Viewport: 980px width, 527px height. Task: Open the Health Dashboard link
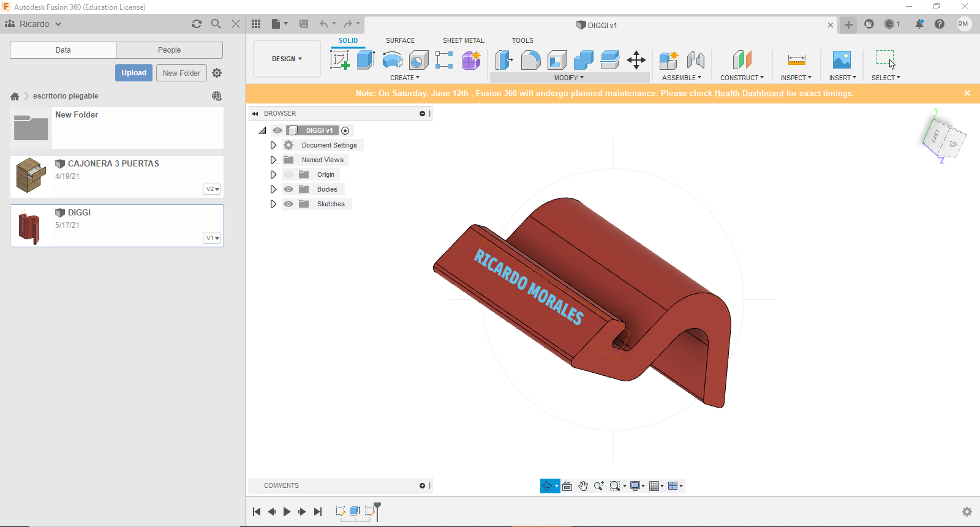pyautogui.click(x=749, y=94)
